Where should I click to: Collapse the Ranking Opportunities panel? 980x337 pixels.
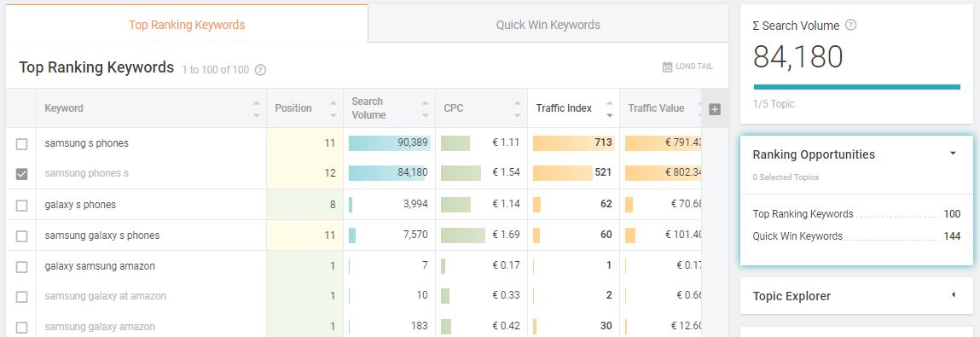(x=953, y=154)
